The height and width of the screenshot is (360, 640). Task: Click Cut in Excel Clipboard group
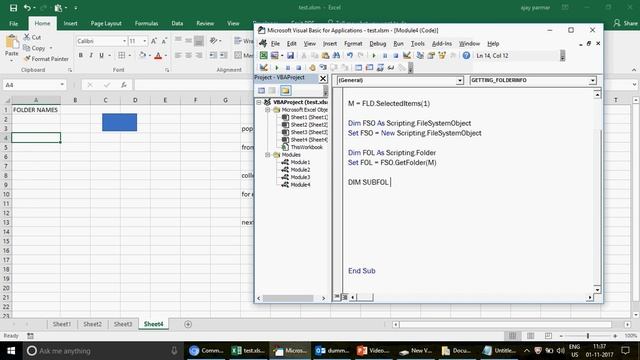(x=32, y=37)
